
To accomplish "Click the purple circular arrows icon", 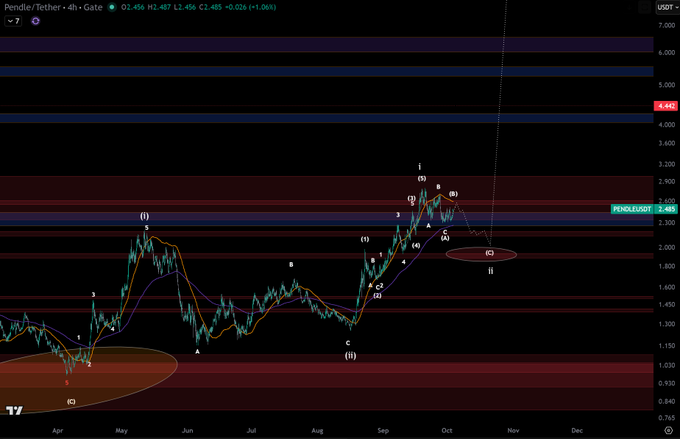I will pyautogui.click(x=36, y=21).
